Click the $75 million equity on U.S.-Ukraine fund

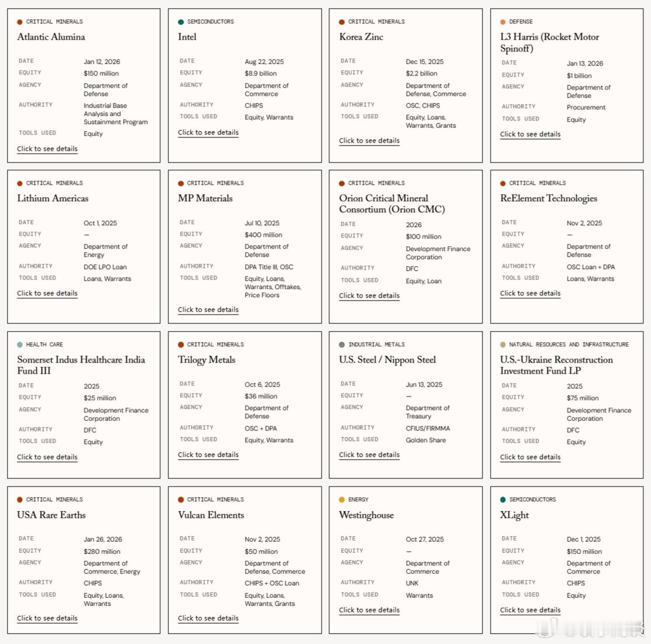click(583, 398)
